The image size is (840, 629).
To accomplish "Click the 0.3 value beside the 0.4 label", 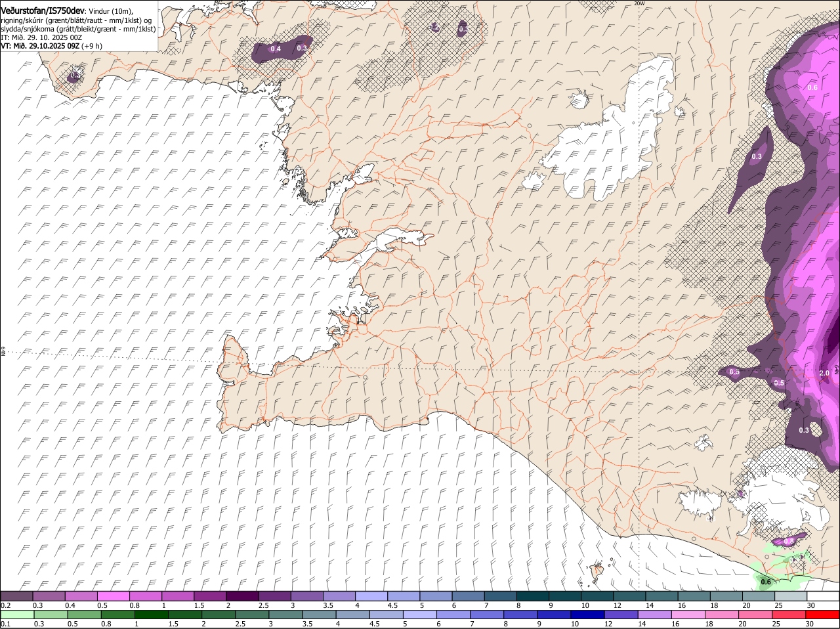I will click(302, 48).
